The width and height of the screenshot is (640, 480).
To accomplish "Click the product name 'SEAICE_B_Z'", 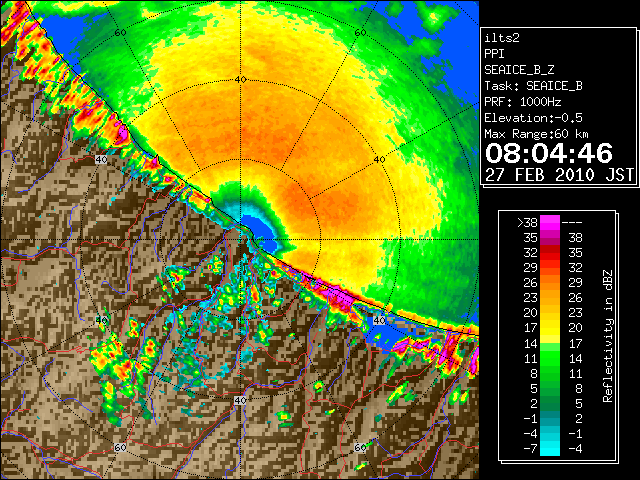I will 519,70.
